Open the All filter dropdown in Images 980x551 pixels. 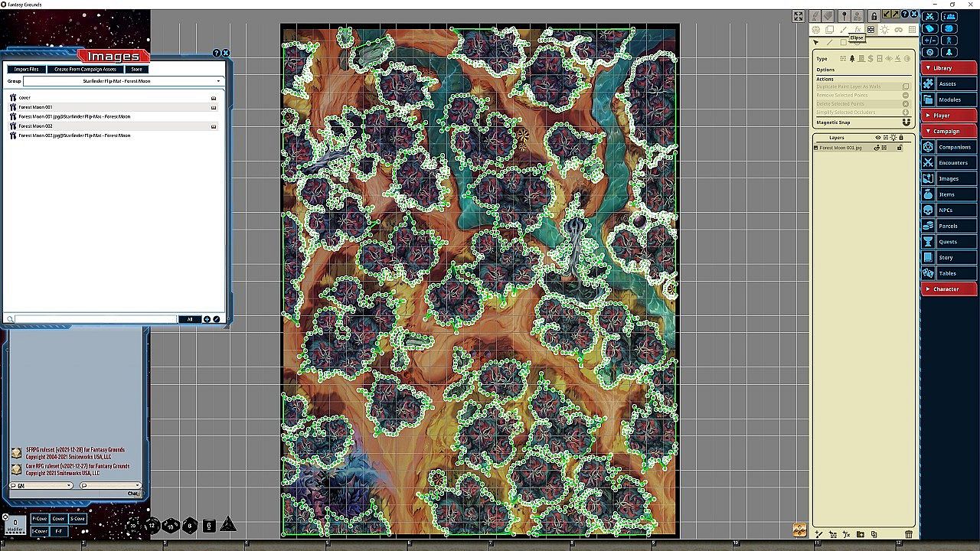[190, 319]
